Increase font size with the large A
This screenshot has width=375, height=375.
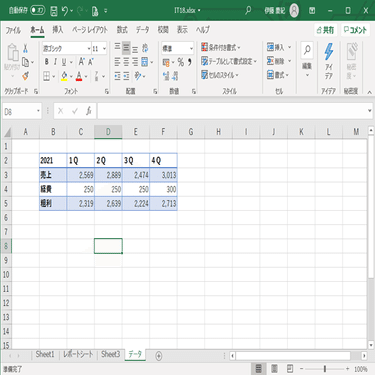(x=81, y=62)
